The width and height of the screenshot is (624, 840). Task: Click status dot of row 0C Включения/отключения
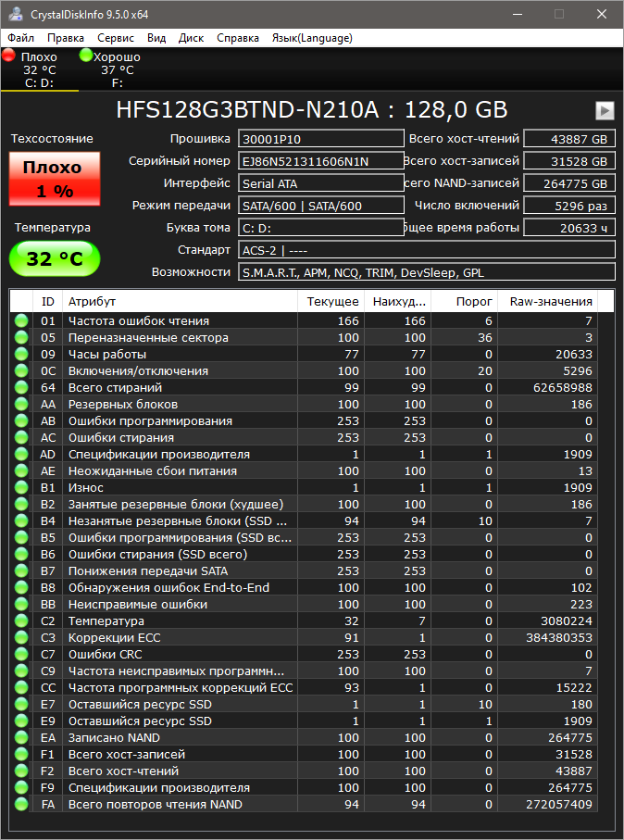click(x=21, y=370)
